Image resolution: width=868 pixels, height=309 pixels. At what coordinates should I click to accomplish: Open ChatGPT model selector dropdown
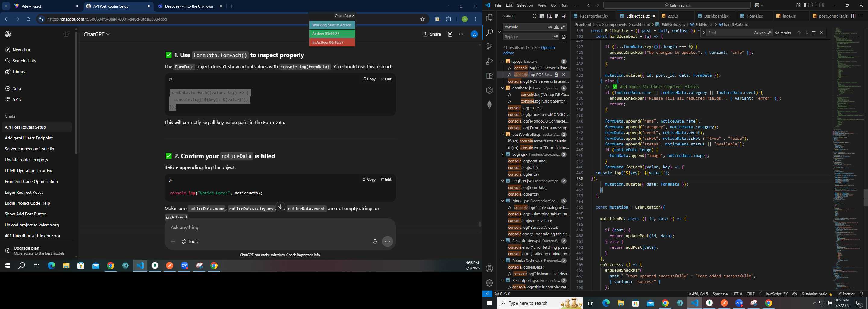97,34
